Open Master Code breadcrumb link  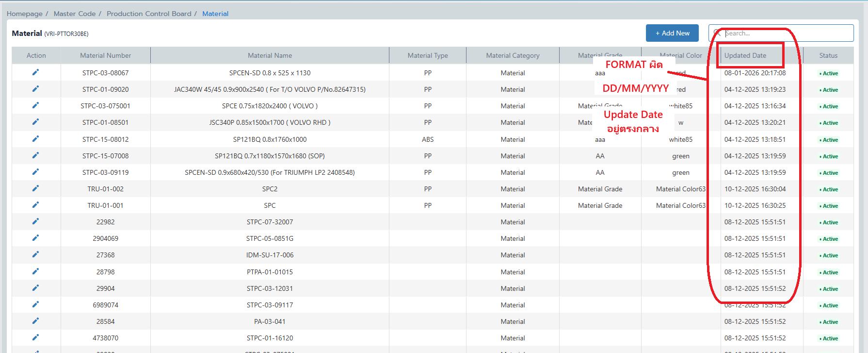tap(75, 14)
